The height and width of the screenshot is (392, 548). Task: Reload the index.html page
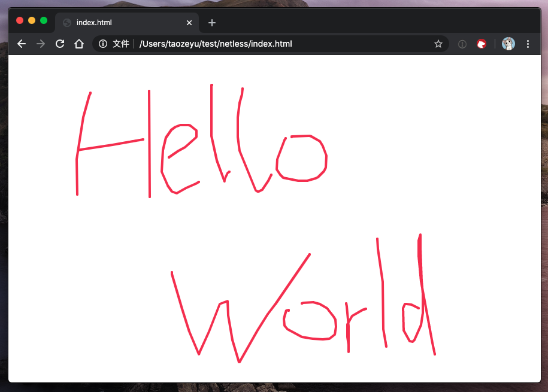[60, 44]
